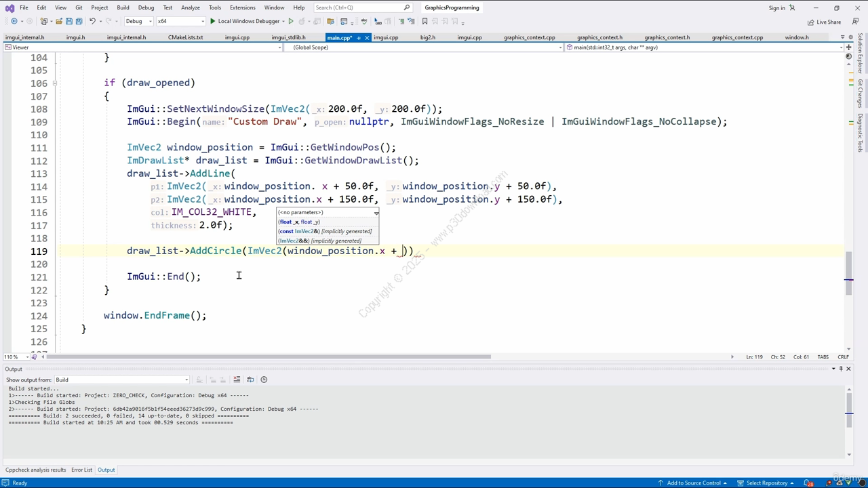Switch to the imgui_stdlib.h tab

(288, 37)
